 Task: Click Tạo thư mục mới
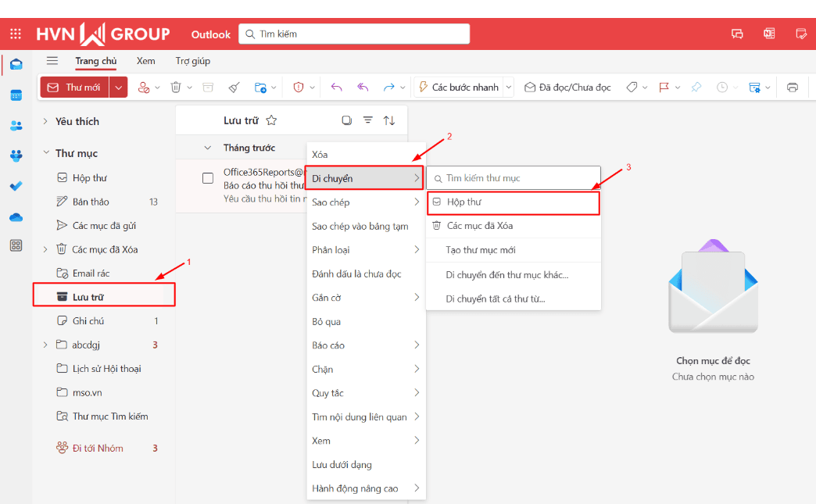click(514, 250)
